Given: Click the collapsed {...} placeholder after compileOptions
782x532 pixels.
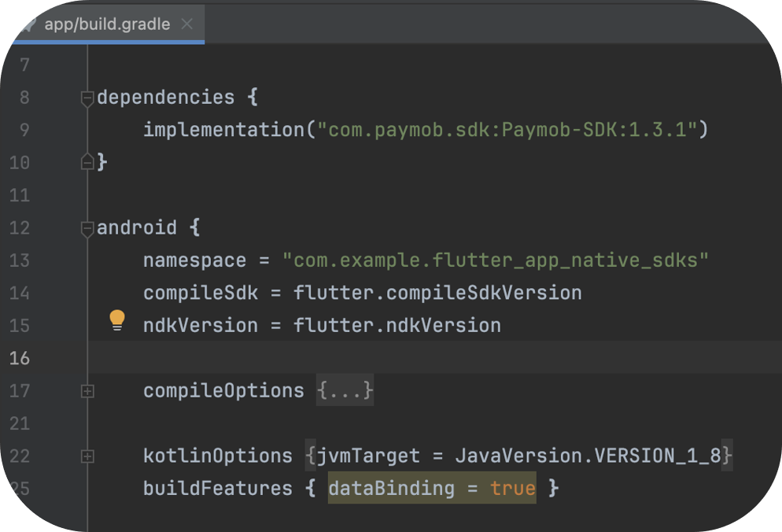Looking at the screenshot, I should [345, 391].
